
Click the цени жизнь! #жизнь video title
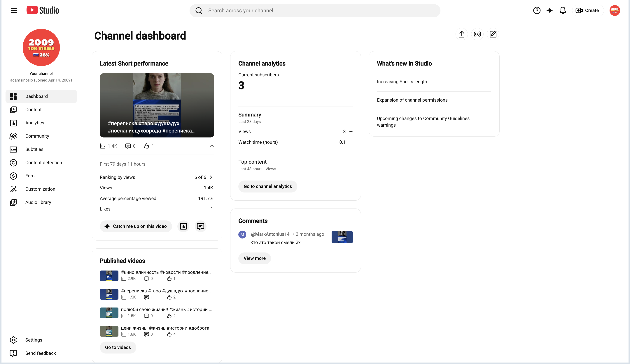[x=165, y=328]
